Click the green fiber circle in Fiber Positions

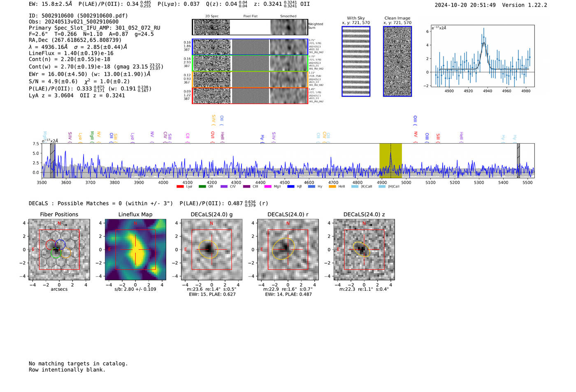click(x=56, y=253)
